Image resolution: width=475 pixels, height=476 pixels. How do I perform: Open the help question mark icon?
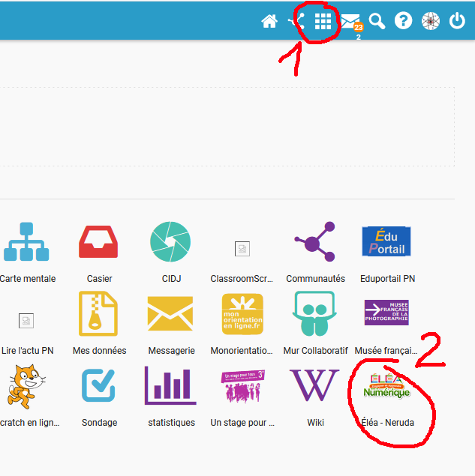404,21
